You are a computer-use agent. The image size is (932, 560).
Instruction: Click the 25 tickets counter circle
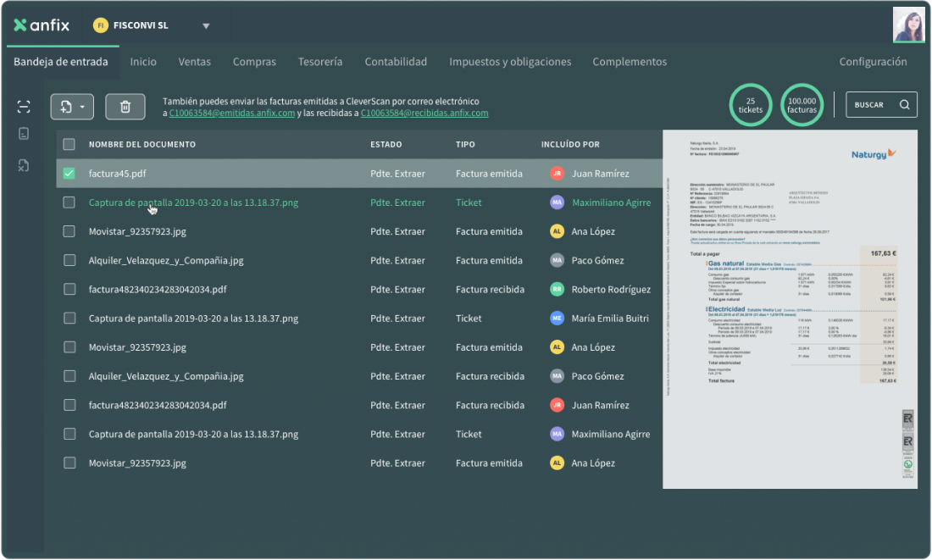(750, 105)
